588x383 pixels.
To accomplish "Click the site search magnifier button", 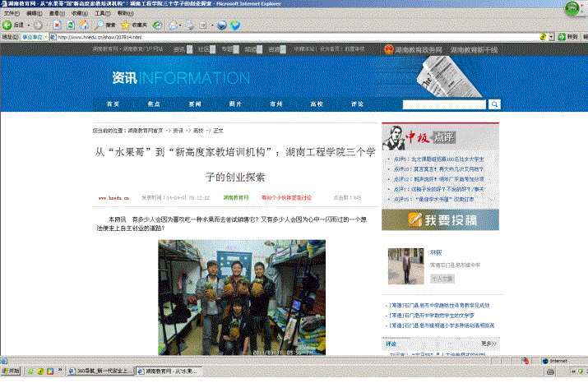I will click(495, 105).
